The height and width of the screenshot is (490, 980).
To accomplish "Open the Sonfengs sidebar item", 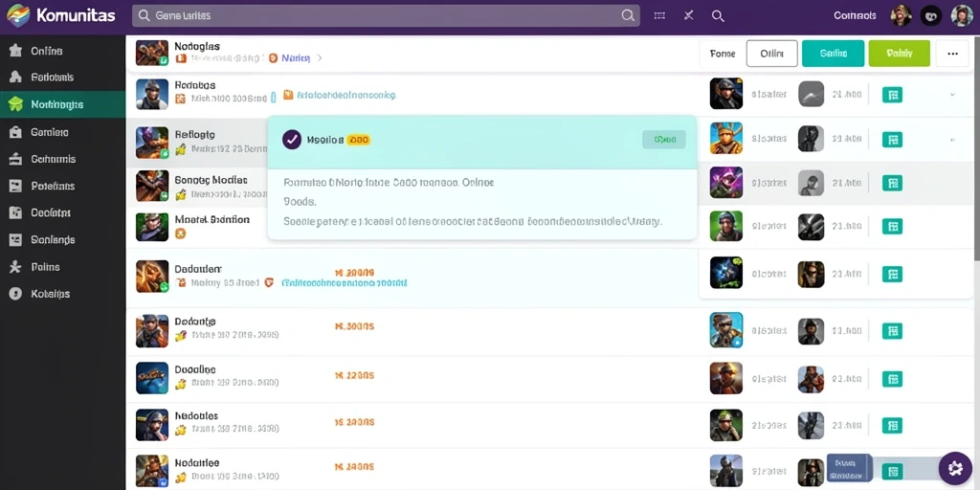I will pos(42,240).
